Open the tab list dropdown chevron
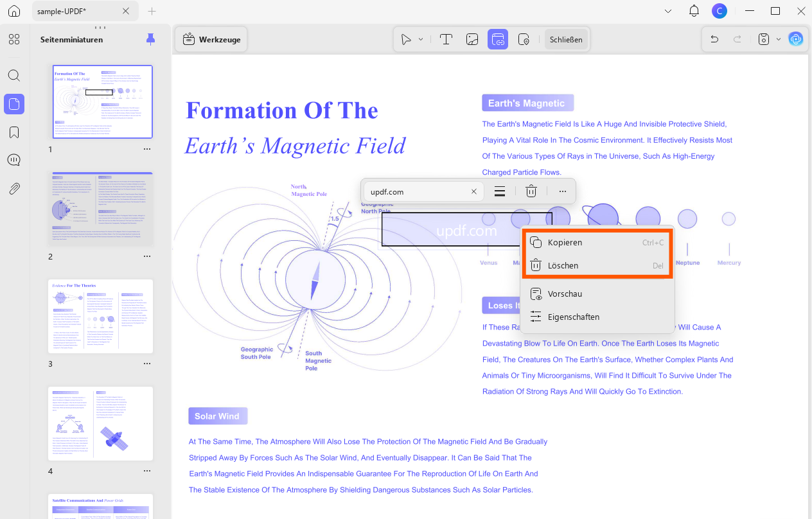 (668, 11)
